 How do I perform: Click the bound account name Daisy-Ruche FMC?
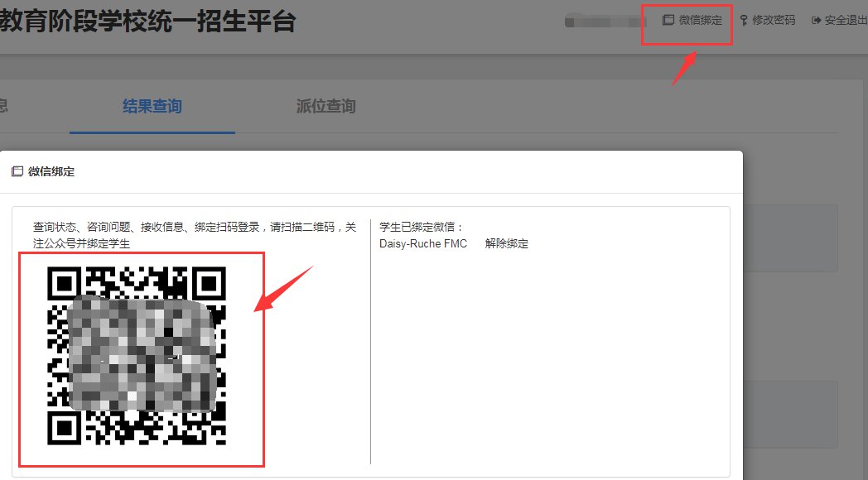[423, 243]
